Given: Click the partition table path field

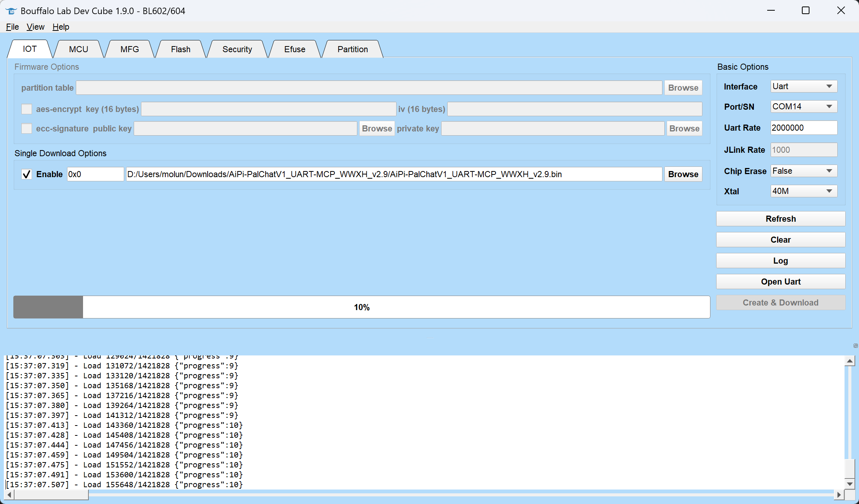Looking at the screenshot, I should 369,88.
